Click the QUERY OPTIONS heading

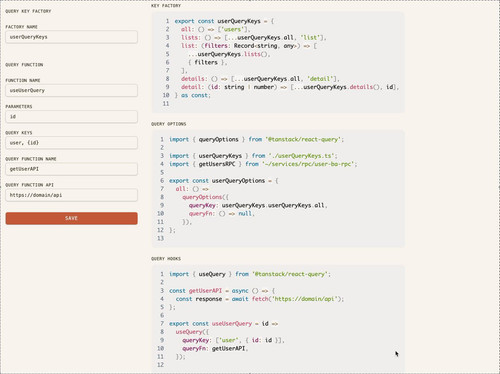pyautogui.click(x=169, y=124)
